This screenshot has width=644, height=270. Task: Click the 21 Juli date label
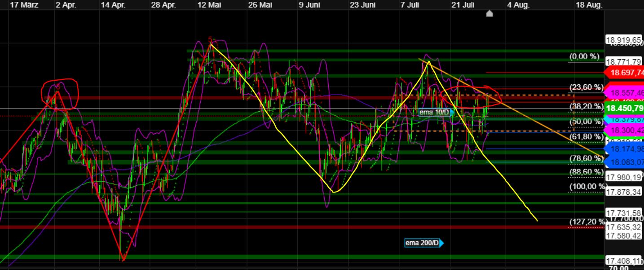tap(463, 4)
